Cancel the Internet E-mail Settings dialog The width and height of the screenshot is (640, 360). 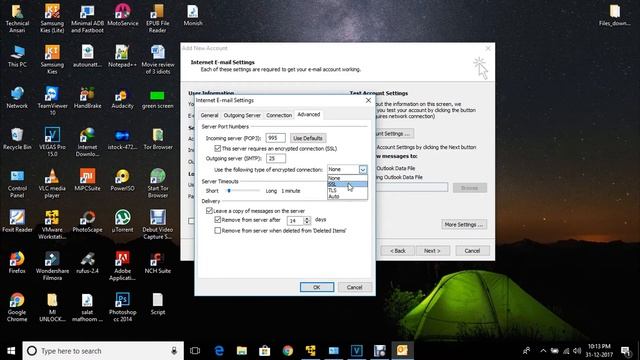(354, 287)
